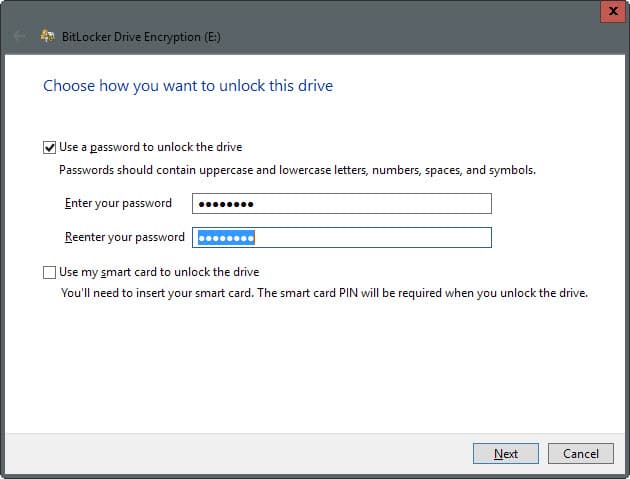Click the back arrow in the title bar
The height and width of the screenshot is (479, 630).
19,36
